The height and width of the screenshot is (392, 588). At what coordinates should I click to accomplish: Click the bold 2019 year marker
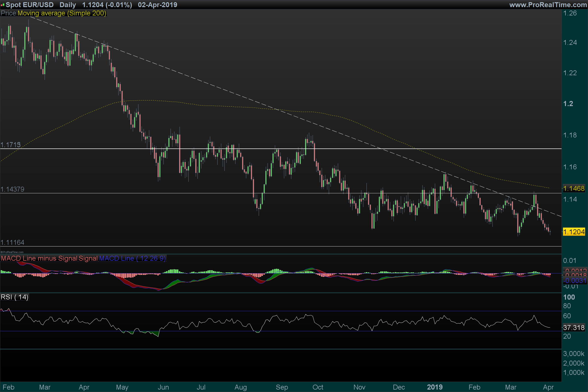pos(435,387)
